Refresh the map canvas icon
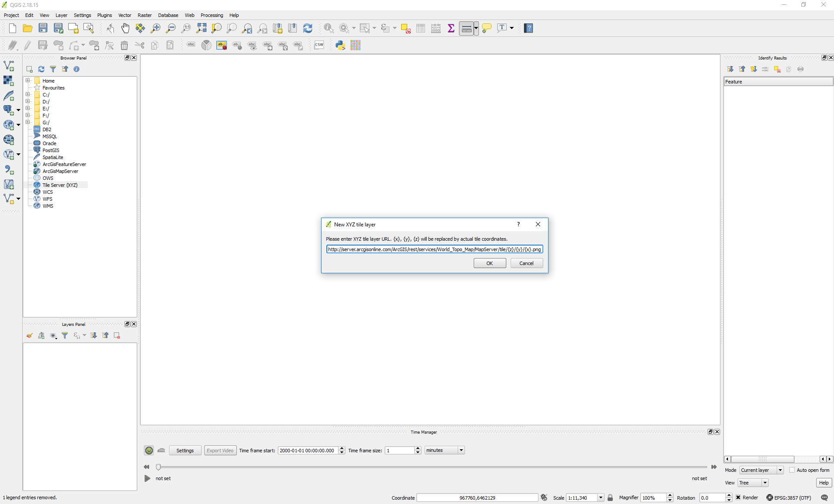Image resolution: width=834 pixels, height=504 pixels. tap(308, 28)
